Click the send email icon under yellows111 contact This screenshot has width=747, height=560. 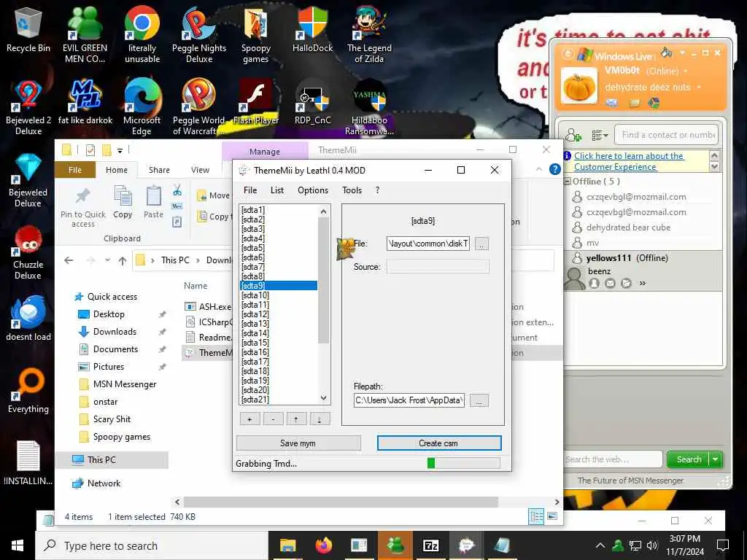click(x=610, y=284)
